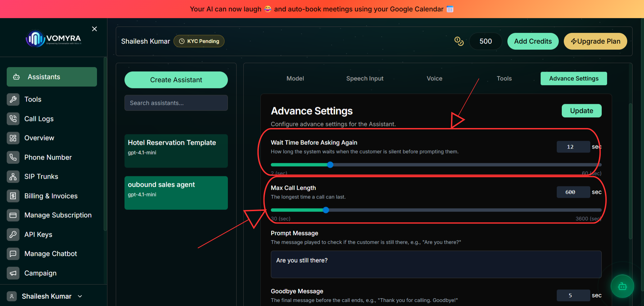Viewport: 644px width, 306px height.
Task: Select the Advance Settings tab
Action: click(x=574, y=78)
